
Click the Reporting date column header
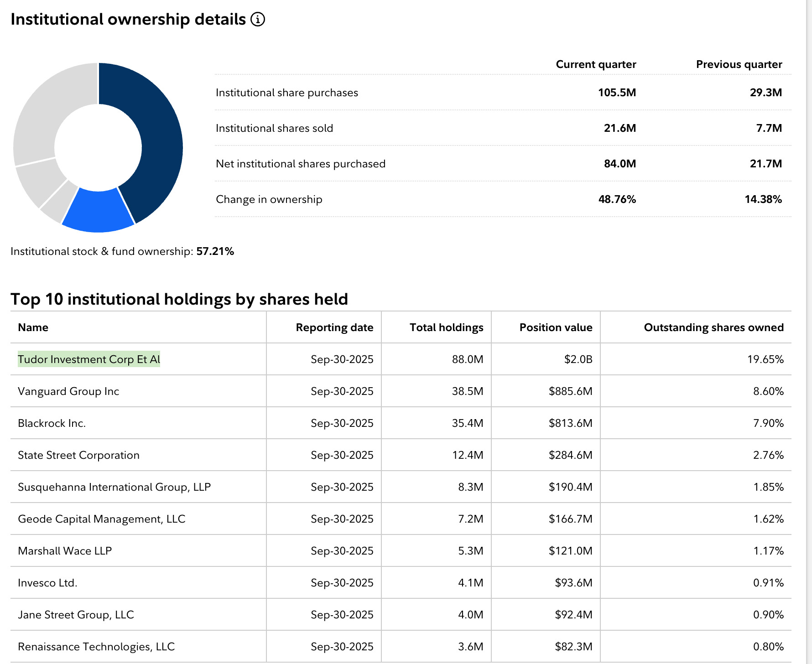tap(334, 327)
